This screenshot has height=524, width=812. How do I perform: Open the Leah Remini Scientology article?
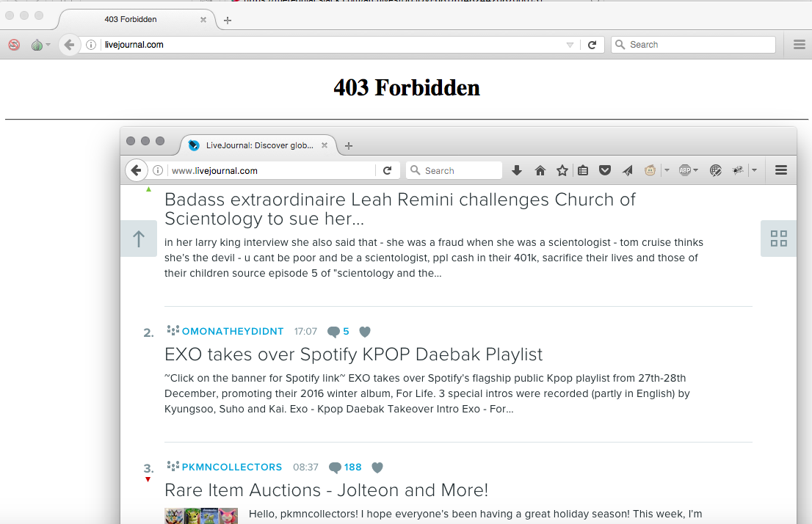400,209
